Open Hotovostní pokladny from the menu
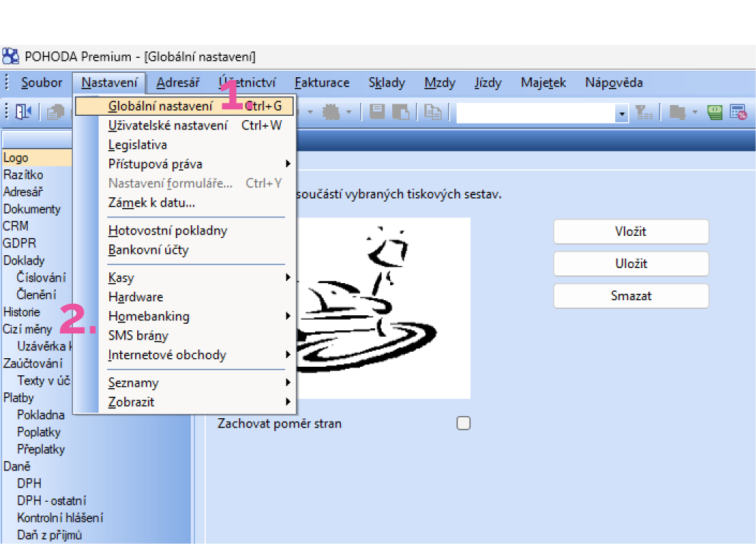Screen dimensions: 756x544 click(x=184, y=230)
